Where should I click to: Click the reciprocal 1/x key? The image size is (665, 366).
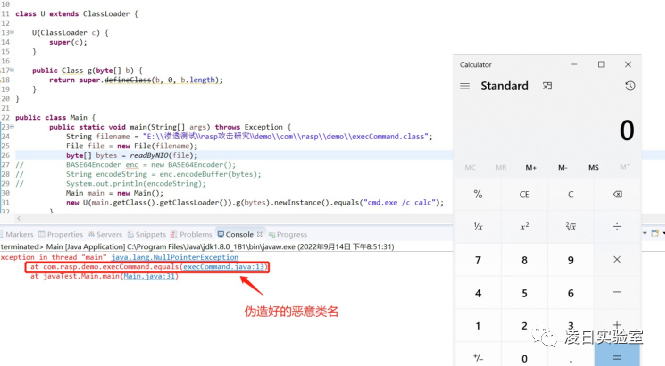click(x=478, y=226)
